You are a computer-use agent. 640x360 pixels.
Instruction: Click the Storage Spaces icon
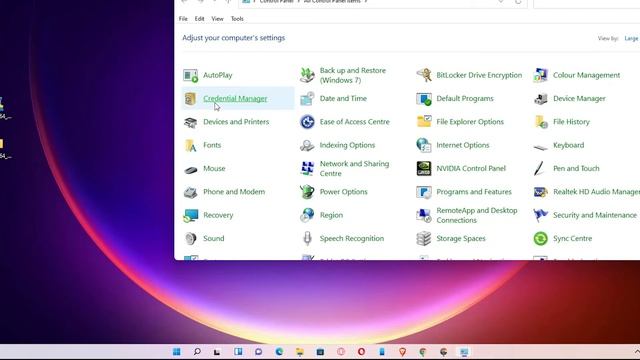[x=424, y=238]
